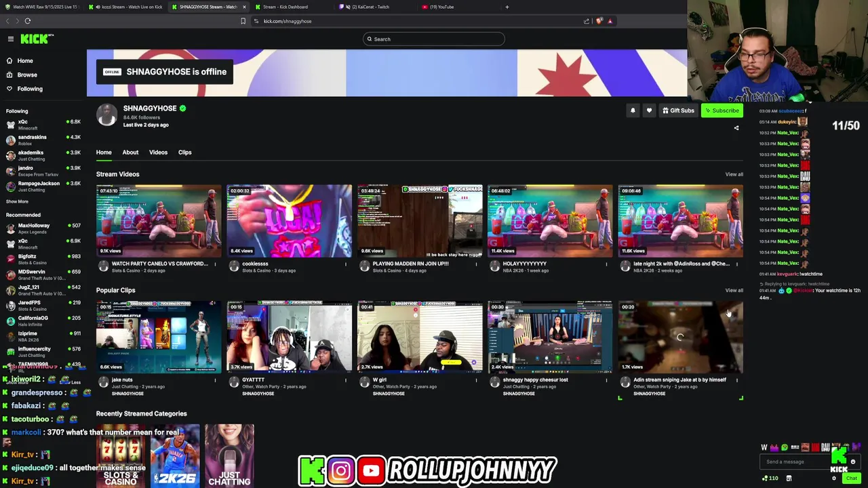Image resolution: width=868 pixels, height=488 pixels.
Task: Switch to the YouTube browser tab
Action: tap(441, 7)
